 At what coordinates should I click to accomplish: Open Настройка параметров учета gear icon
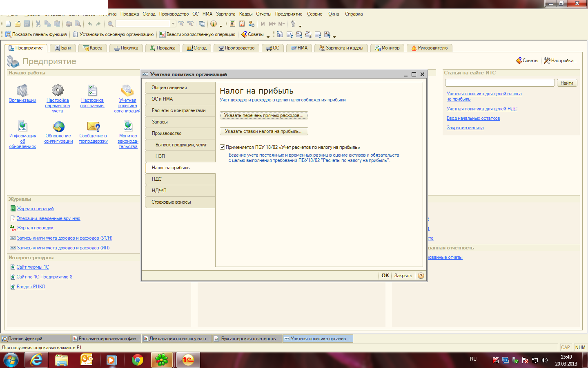click(58, 90)
